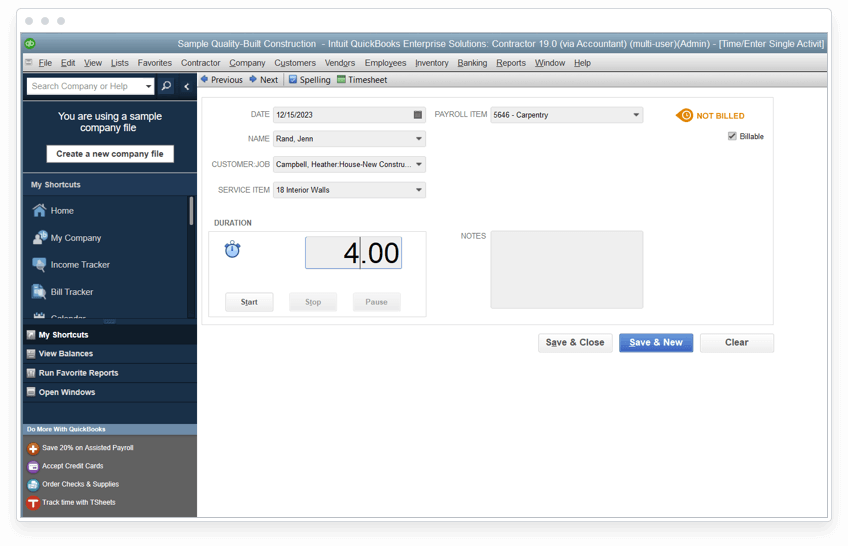Open the date calendar picker icon
The image size is (848, 546).
pyautogui.click(x=418, y=115)
